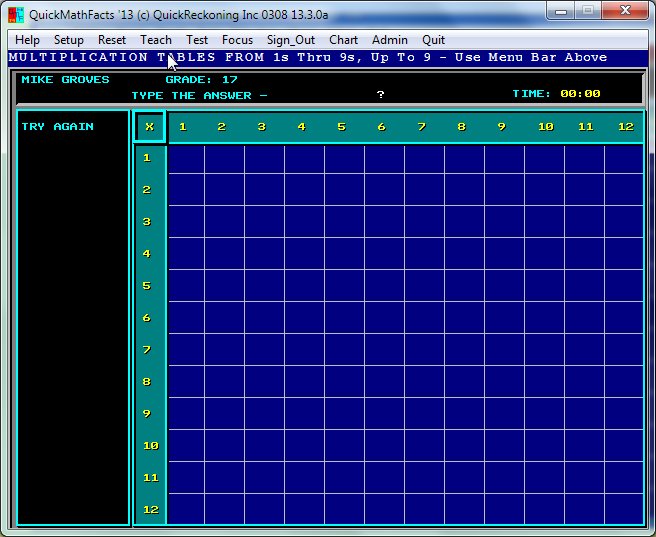Click column header 6
The width and height of the screenshot is (656, 537).
tap(381, 127)
